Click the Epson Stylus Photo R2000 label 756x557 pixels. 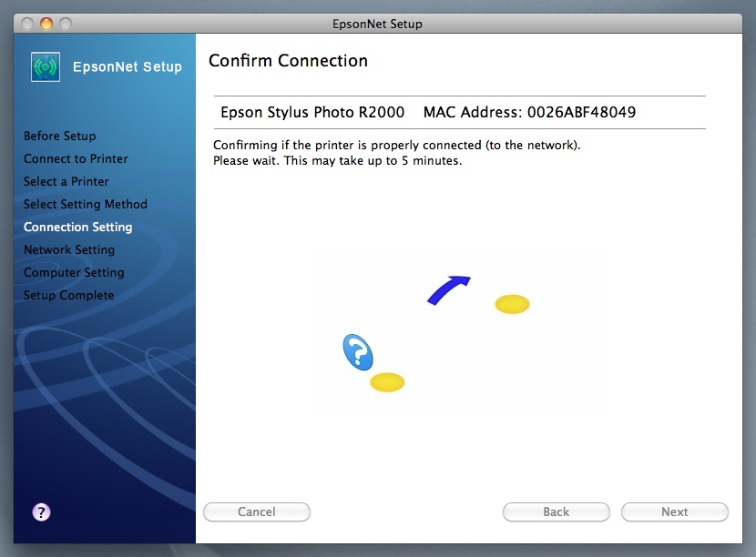pos(311,113)
